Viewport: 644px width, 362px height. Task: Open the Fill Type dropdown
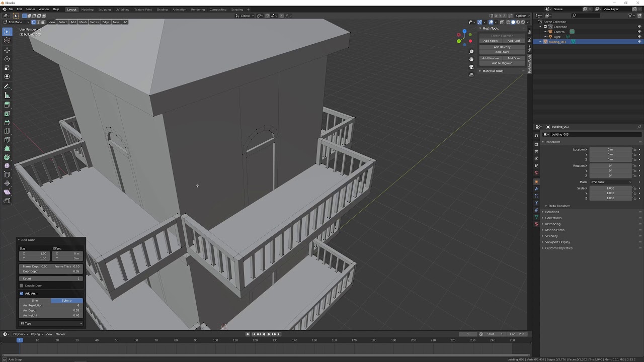(51, 323)
